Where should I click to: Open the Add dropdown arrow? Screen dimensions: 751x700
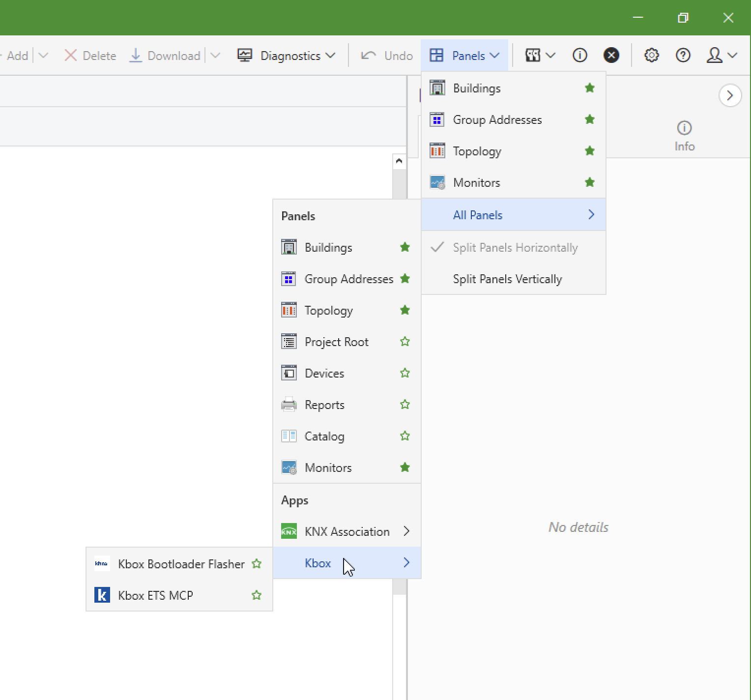click(43, 56)
